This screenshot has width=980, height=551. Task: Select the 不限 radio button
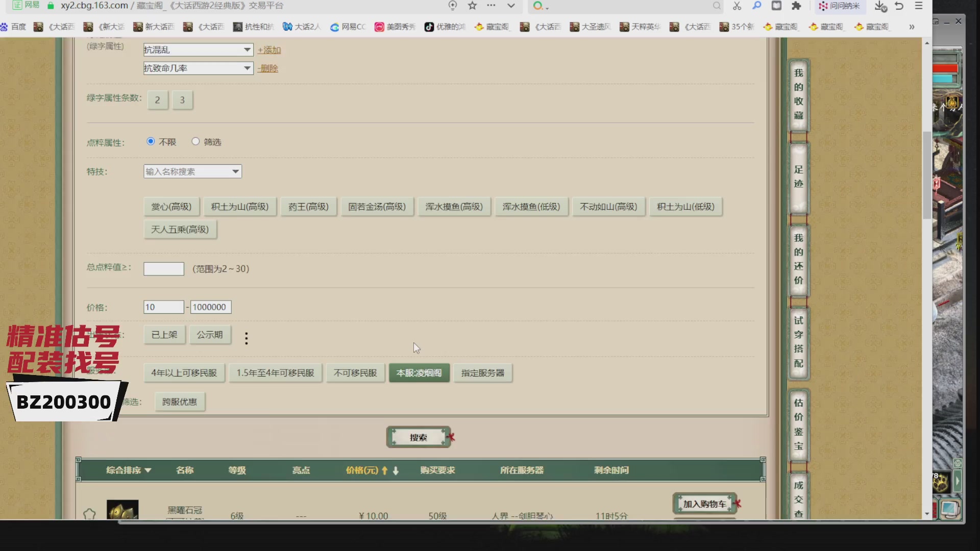(151, 141)
